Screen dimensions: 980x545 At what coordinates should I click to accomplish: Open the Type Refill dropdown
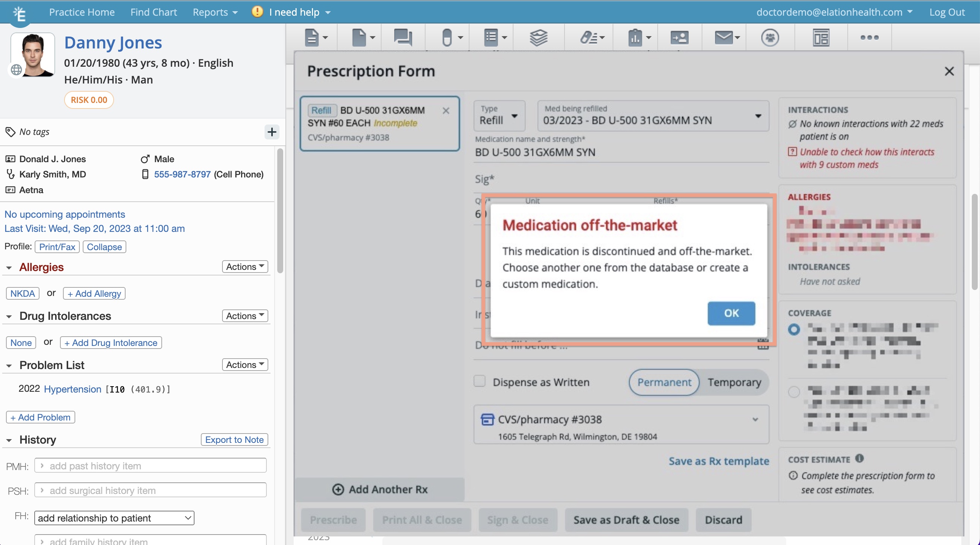click(x=499, y=116)
